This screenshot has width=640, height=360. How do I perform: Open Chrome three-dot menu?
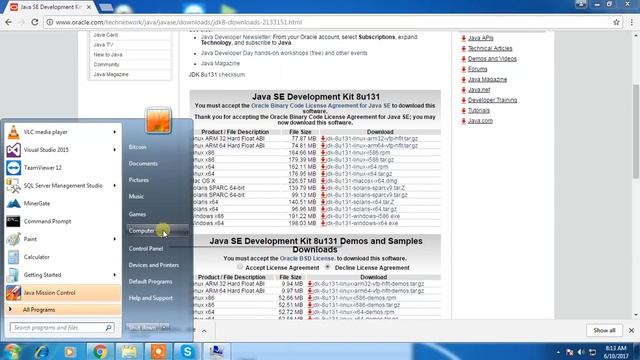tap(631, 22)
